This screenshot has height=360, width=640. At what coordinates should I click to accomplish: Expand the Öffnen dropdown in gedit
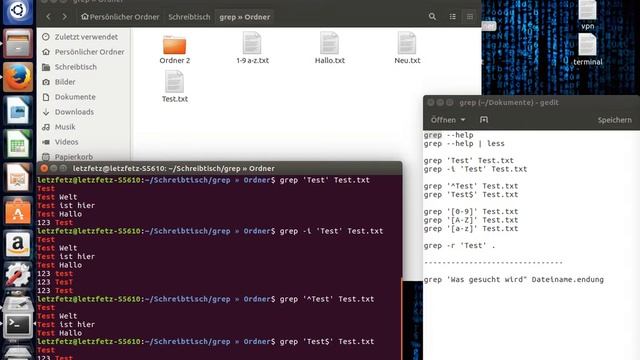coord(448,120)
